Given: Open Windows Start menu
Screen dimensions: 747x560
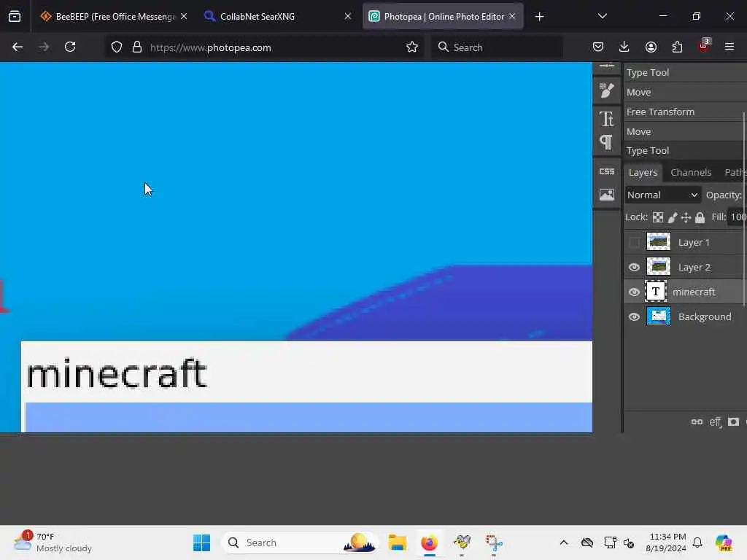Looking at the screenshot, I should [201, 542].
